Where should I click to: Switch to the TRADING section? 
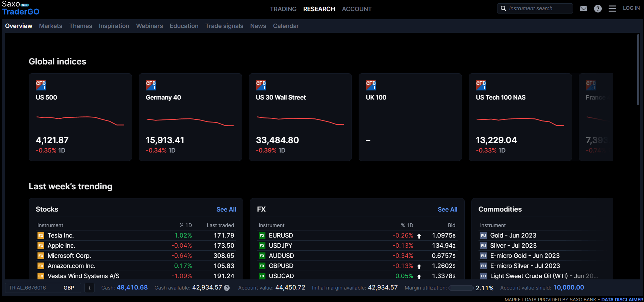tap(283, 9)
